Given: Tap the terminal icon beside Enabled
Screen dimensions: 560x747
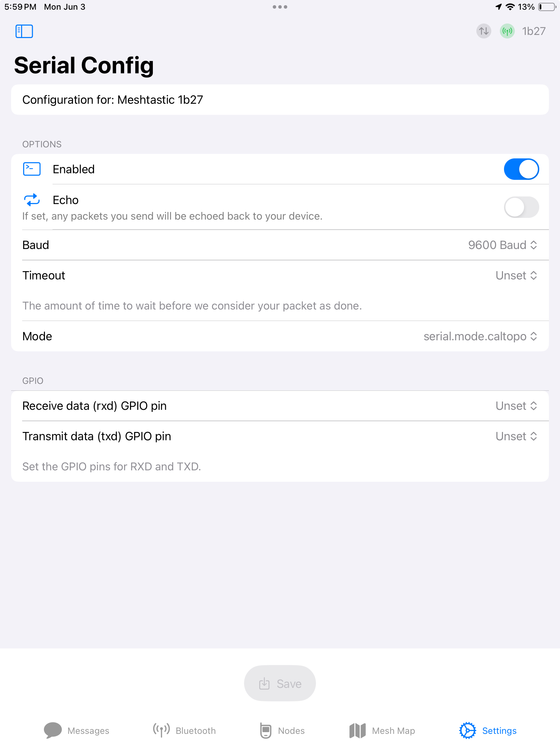Looking at the screenshot, I should 32,169.
